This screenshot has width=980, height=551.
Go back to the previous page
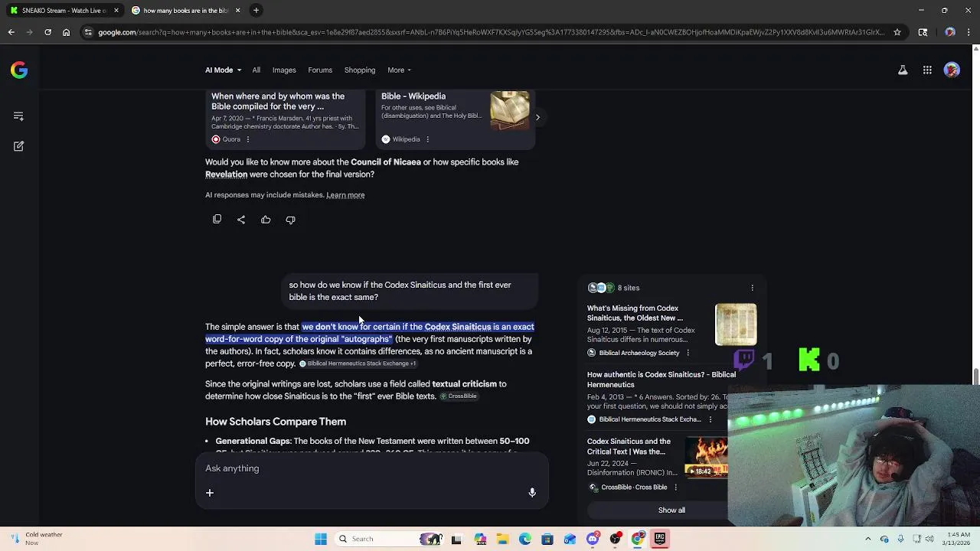(x=11, y=32)
